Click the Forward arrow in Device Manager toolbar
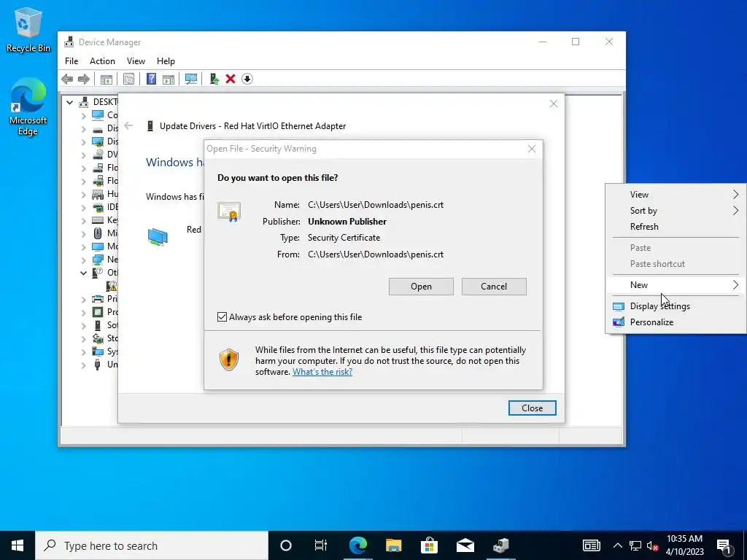 tap(84, 79)
